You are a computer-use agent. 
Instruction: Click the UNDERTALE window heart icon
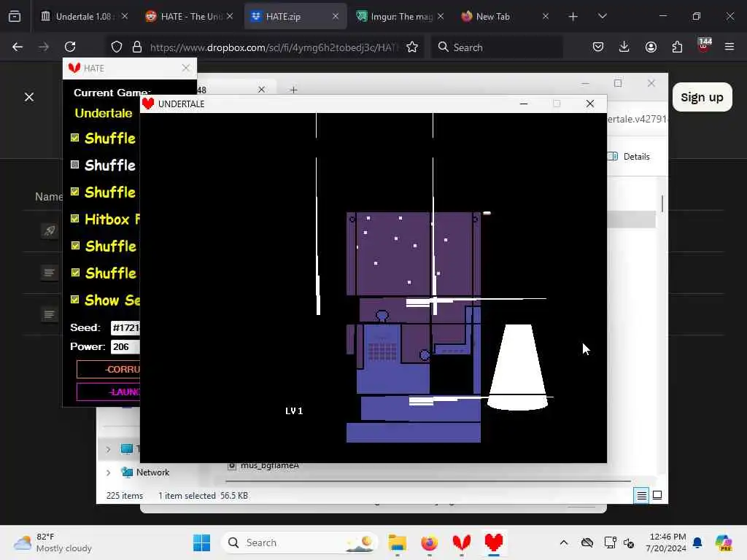(x=148, y=104)
